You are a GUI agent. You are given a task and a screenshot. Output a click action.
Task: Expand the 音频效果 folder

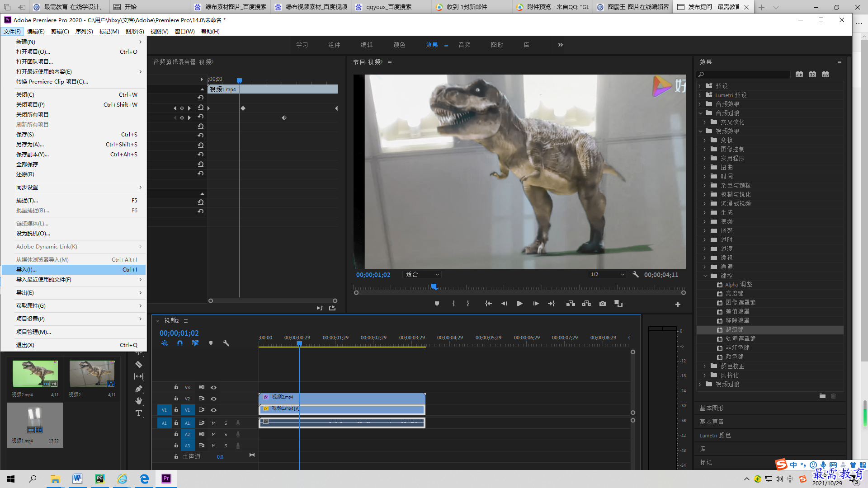pos(700,104)
